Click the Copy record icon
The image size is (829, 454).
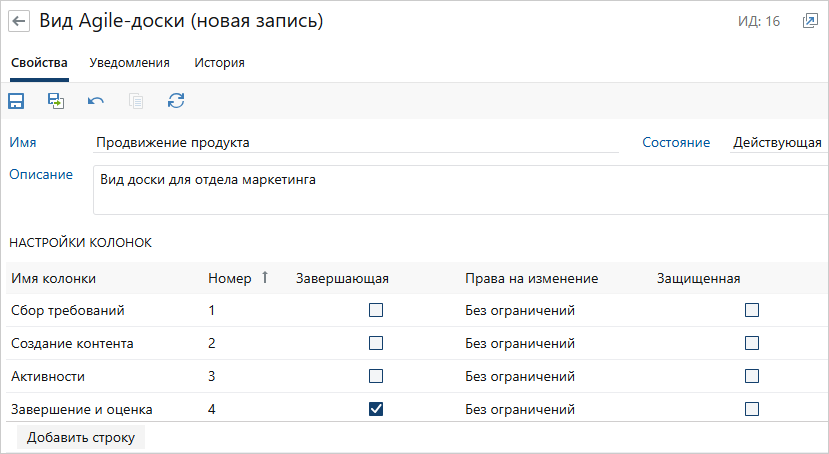click(136, 101)
